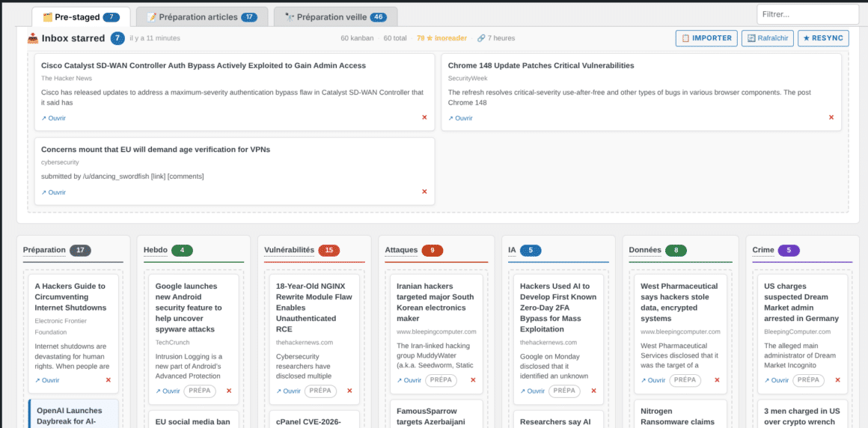Remove the EU age verification VPNs card
Screen dimensions: 868x428
click(424, 192)
